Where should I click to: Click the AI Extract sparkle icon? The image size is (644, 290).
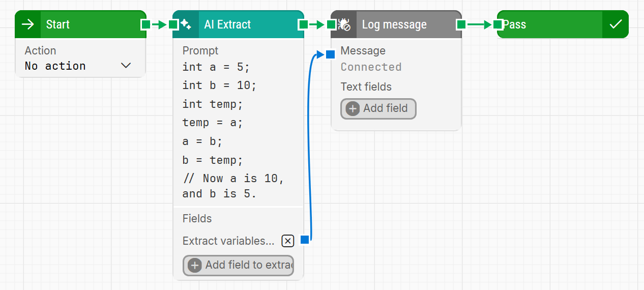186,24
